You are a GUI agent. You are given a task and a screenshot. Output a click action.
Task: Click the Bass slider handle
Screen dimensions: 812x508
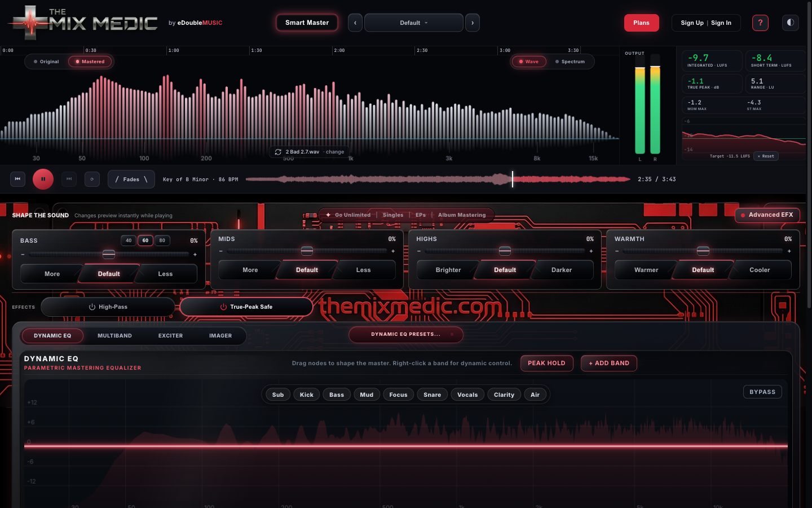pos(109,255)
